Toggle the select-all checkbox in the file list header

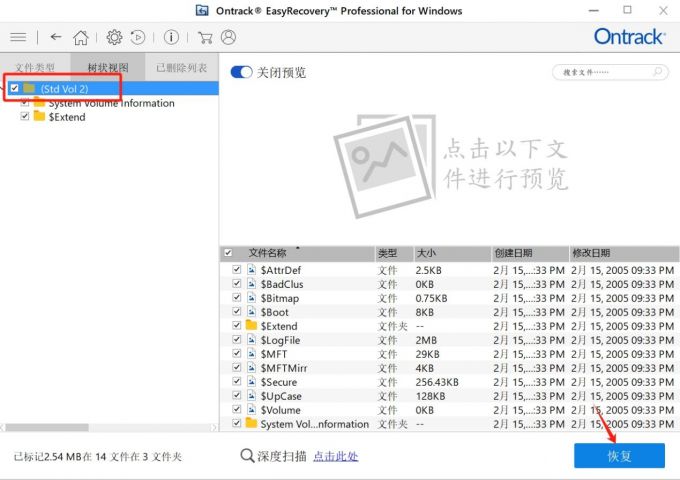tap(228, 253)
